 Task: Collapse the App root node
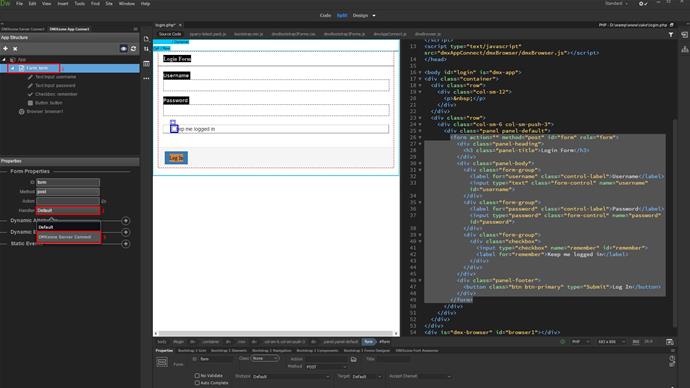(4, 59)
